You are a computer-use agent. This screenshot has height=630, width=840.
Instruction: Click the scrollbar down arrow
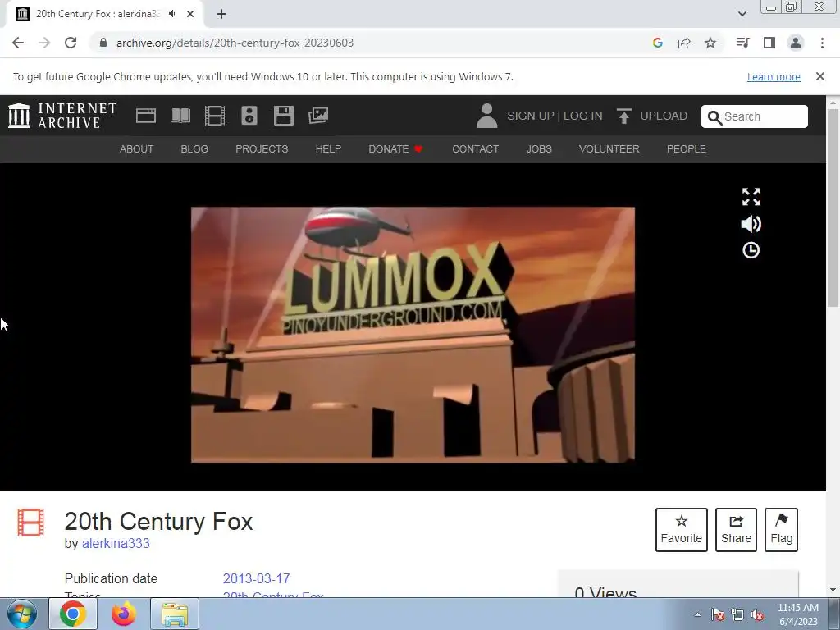point(833,590)
